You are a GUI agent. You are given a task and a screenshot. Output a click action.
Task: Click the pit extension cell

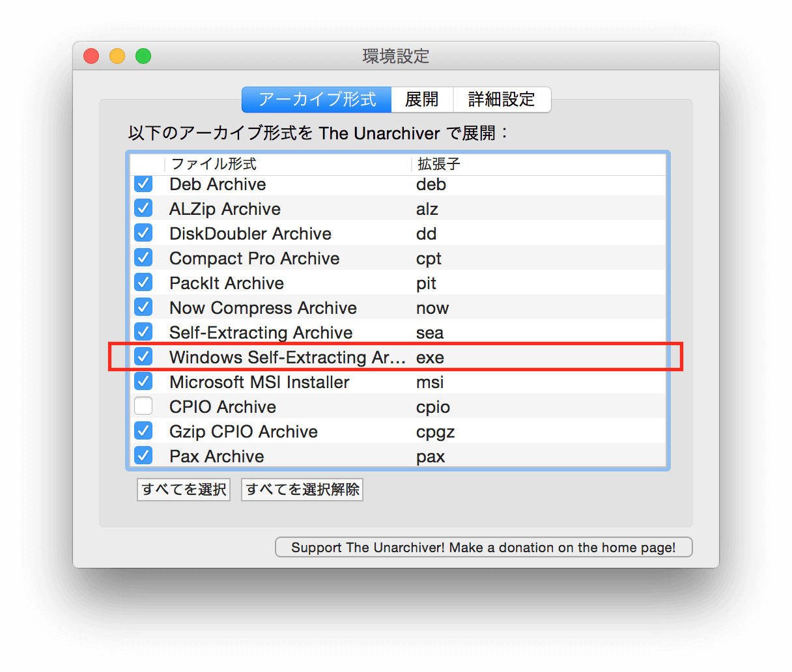[426, 284]
